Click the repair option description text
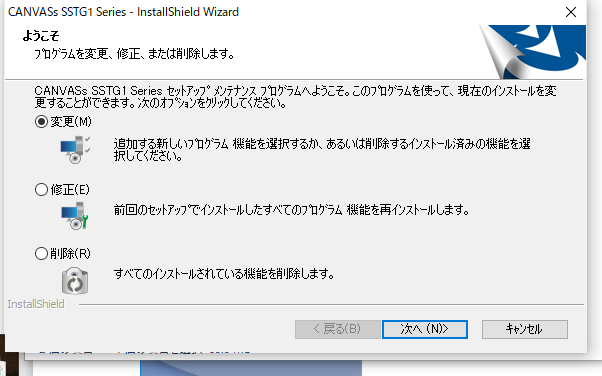Viewport: 602px width, 376px height. tap(291, 210)
